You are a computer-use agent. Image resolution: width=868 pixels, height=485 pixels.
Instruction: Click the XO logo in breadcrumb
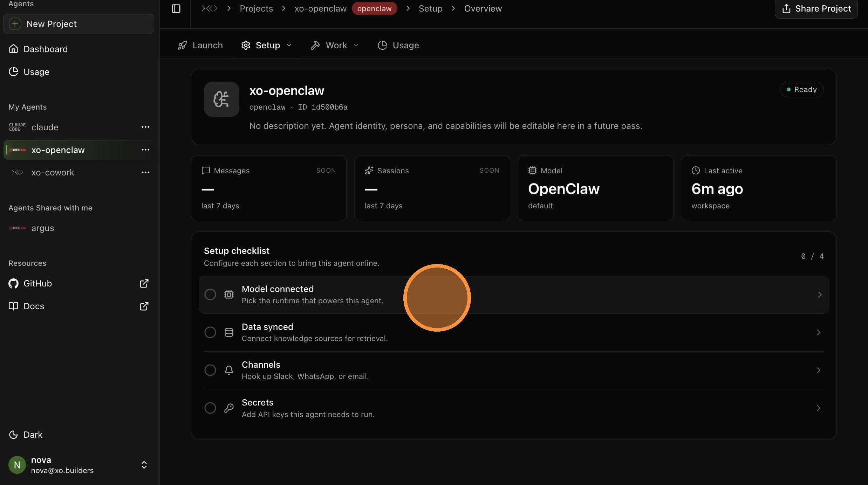(210, 8)
